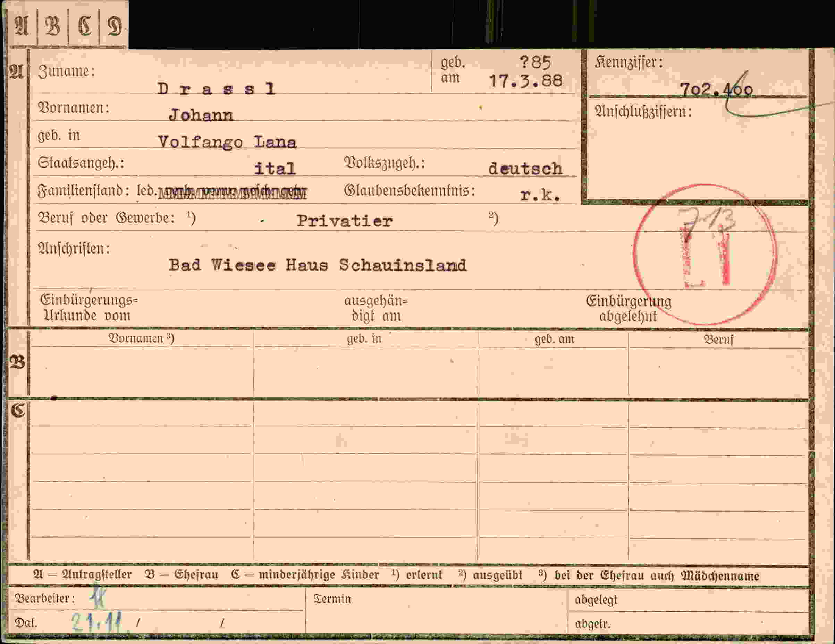Click the 'Anschlußziffern:' label
Screen dimensions: 835x644
643,111
